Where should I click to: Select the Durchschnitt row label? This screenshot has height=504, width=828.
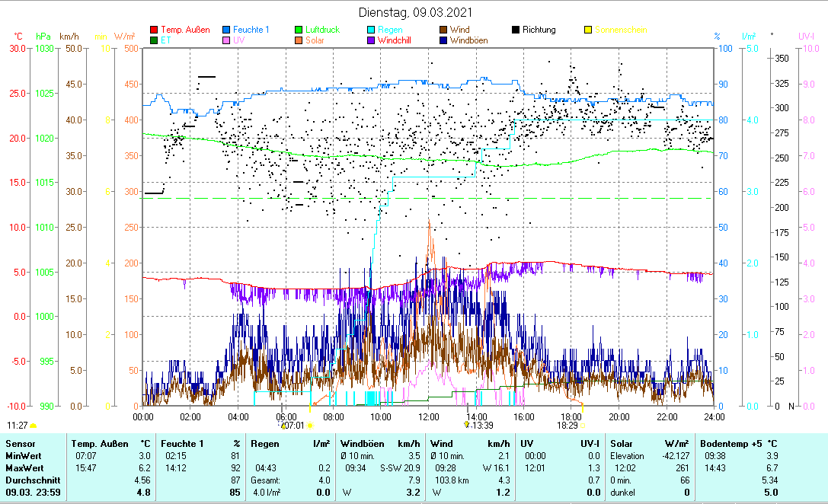pos(30,480)
